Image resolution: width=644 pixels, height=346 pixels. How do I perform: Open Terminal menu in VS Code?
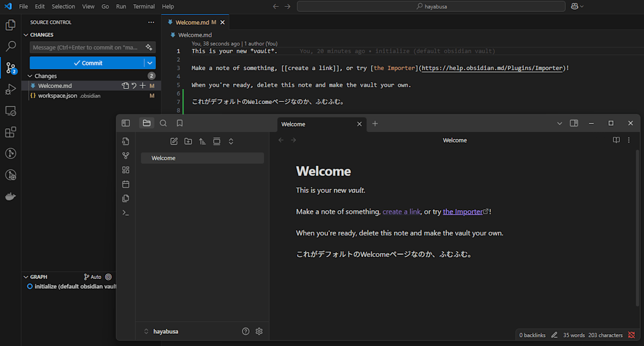pos(144,6)
